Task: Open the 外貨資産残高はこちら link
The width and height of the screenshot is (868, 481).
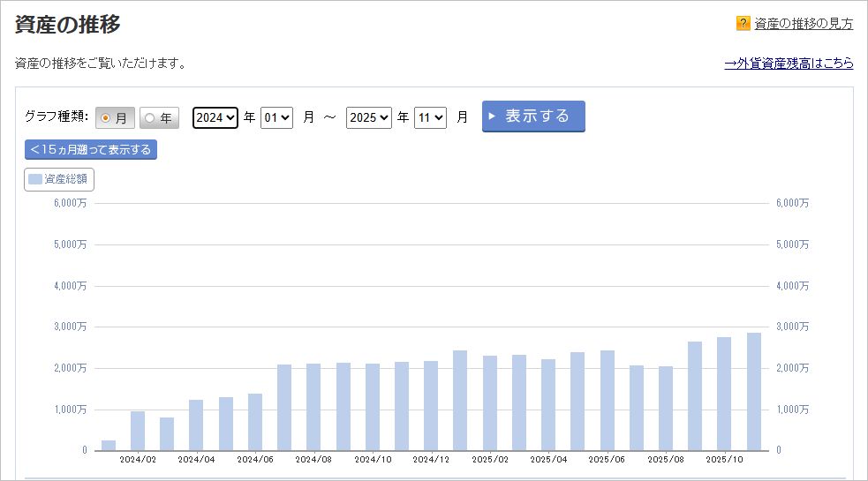Action: (789, 63)
